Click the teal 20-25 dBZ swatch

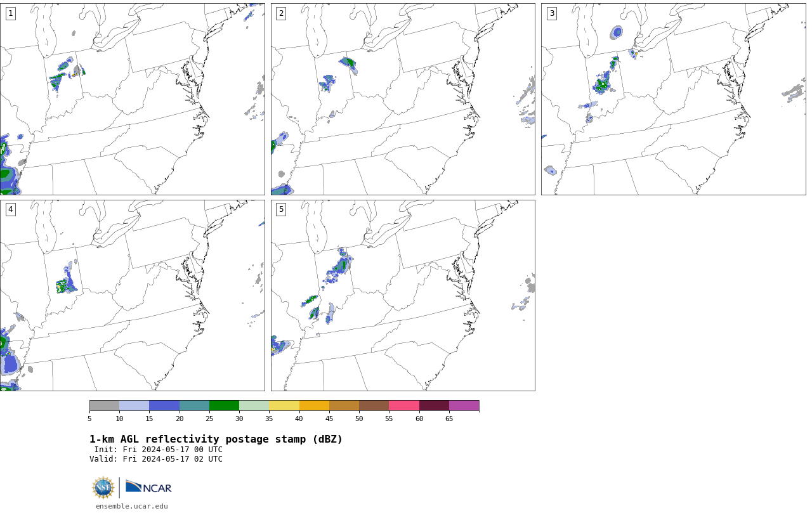click(194, 406)
